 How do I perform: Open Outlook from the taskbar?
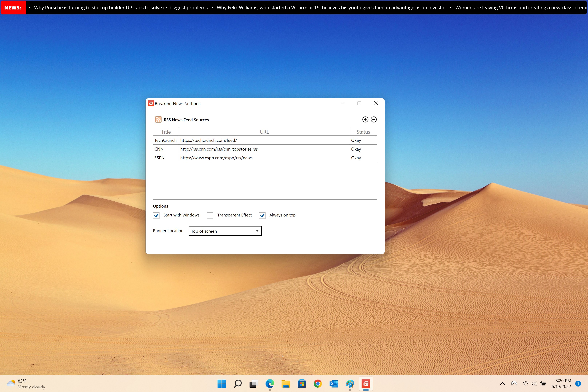click(x=334, y=383)
